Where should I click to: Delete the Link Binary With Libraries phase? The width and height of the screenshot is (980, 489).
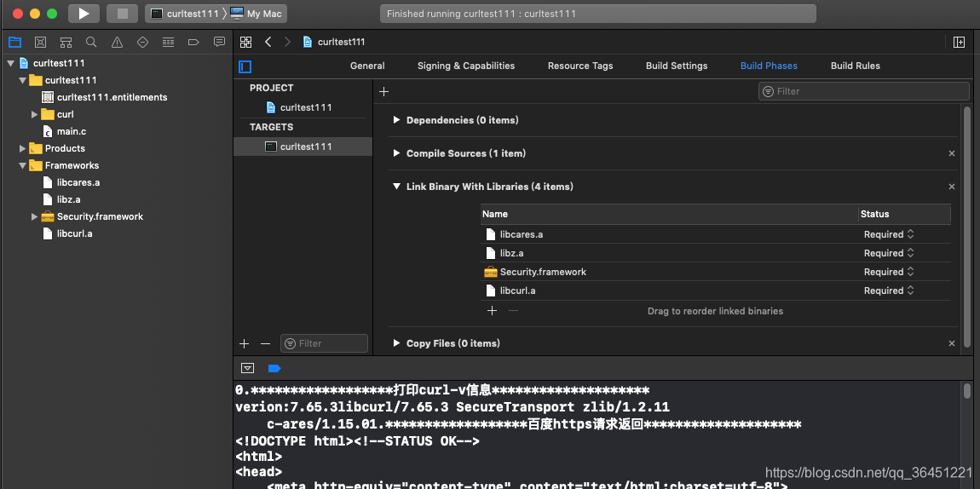952,187
